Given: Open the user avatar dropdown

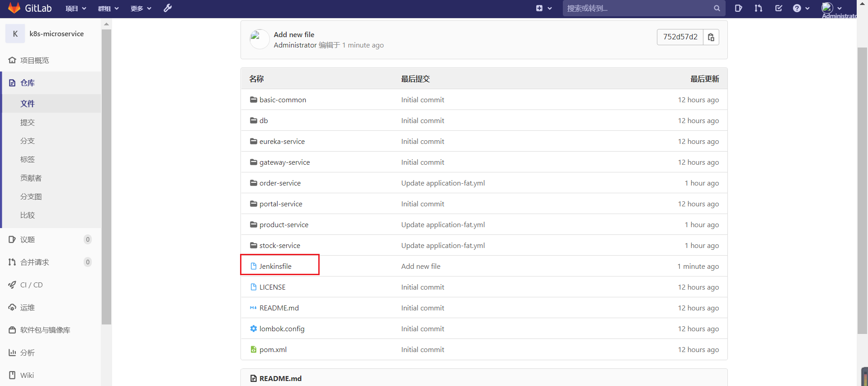Looking at the screenshot, I should 831,8.
